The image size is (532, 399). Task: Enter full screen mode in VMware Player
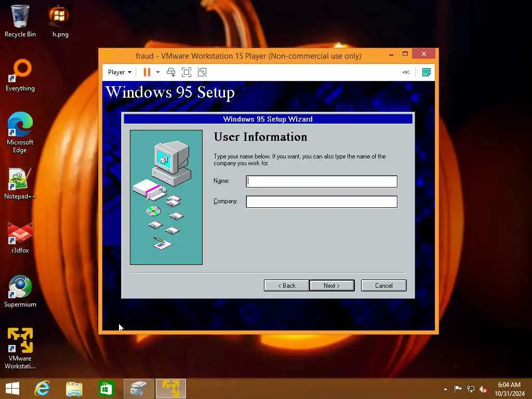187,72
